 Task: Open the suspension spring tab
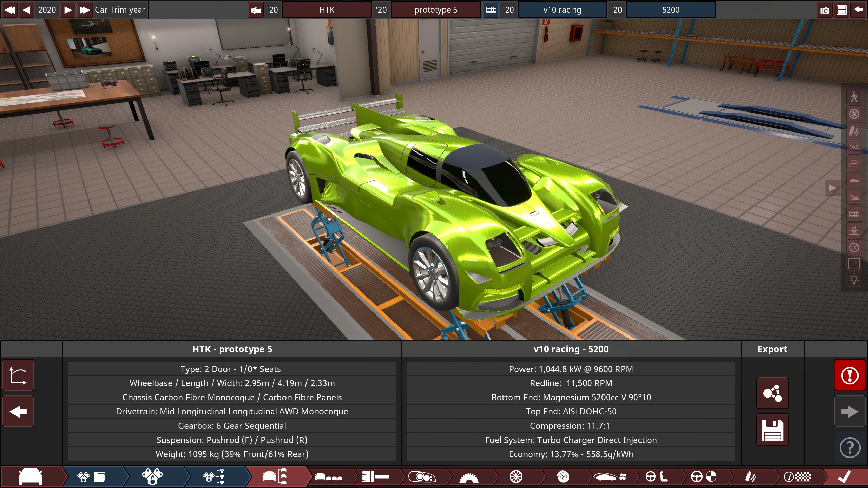coord(750,477)
